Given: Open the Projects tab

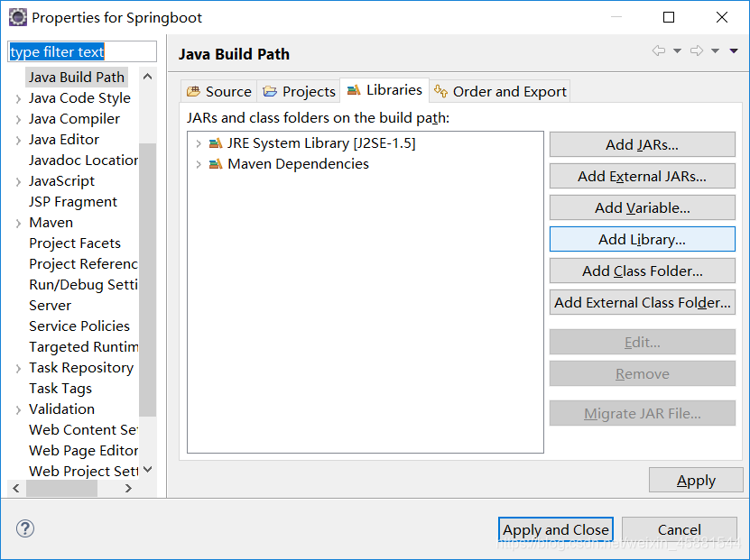Looking at the screenshot, I should (299, 91).
